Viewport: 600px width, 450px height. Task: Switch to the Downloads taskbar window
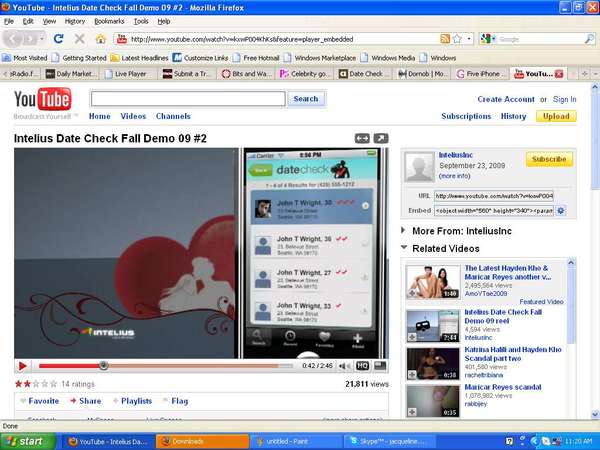pyautogui.click(x=202, y=442)
